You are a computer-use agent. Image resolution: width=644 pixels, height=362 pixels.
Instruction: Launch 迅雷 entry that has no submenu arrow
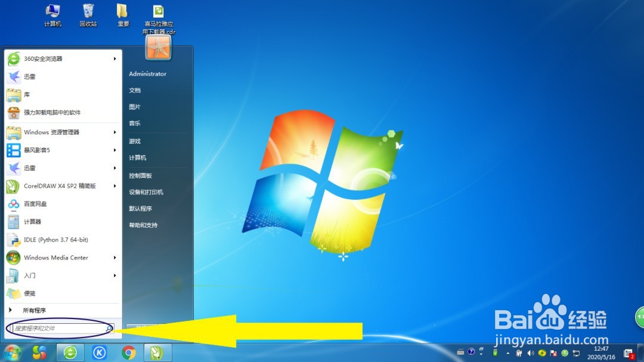pos(63,76)
